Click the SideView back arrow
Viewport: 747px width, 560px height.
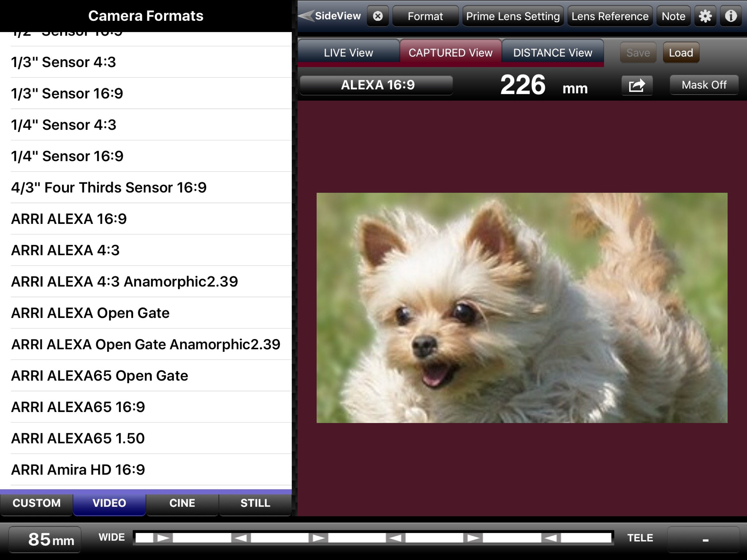(307, 16)
